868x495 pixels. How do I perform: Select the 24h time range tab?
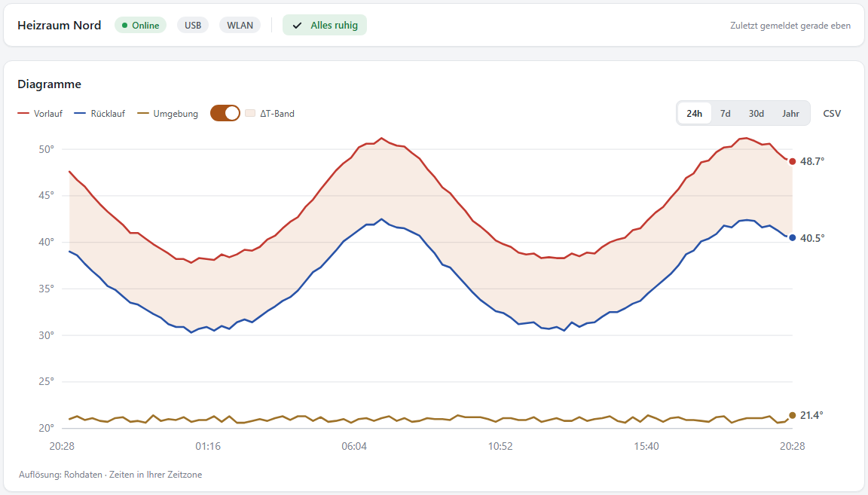[x=694, y=114]
